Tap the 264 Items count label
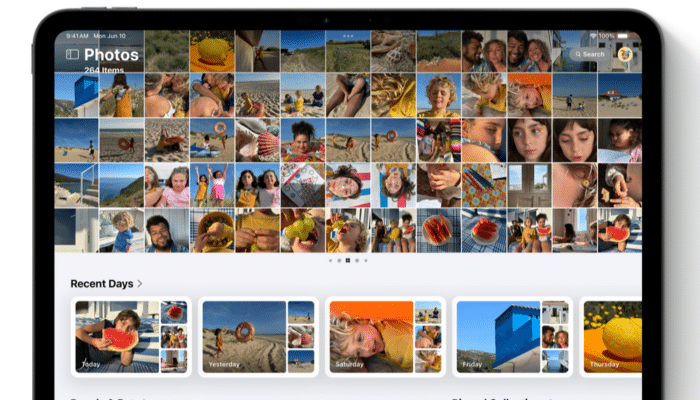 pos(104,70)
